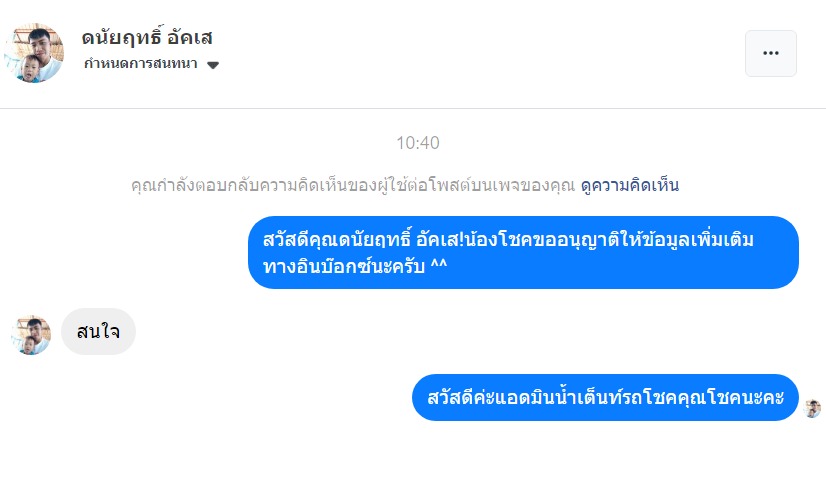Image resolution: width=826 pixels, height=481 pixels.
Task: Click the header profile picture of ดนัยฤทธิ์
Action: [x=33, y=53]
